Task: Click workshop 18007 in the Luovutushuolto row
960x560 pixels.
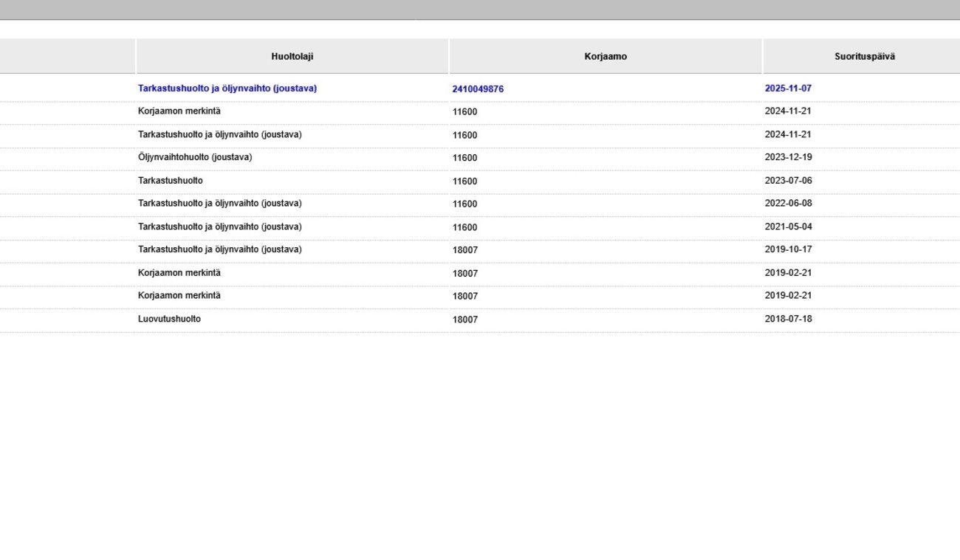Action: tap(465, 320)
